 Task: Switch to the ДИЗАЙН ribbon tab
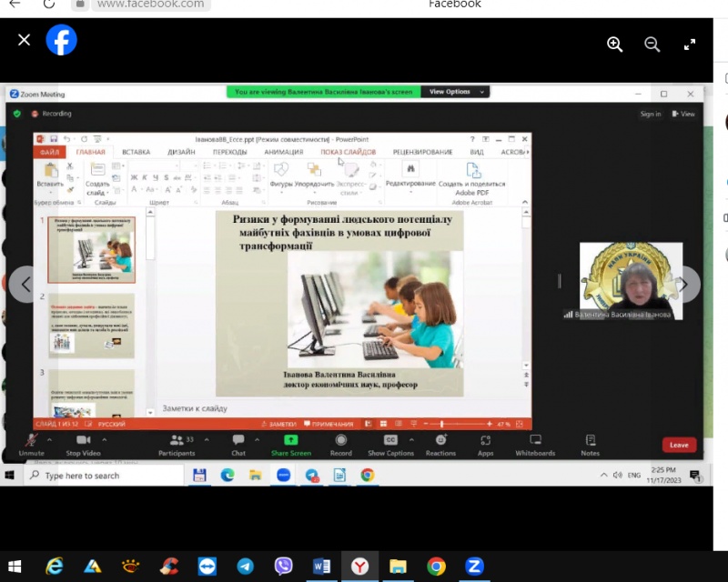pos(181,152)
